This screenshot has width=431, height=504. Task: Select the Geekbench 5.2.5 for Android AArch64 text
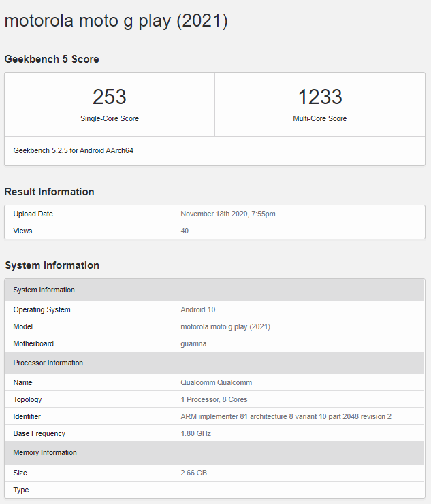(x=73, y=150)
